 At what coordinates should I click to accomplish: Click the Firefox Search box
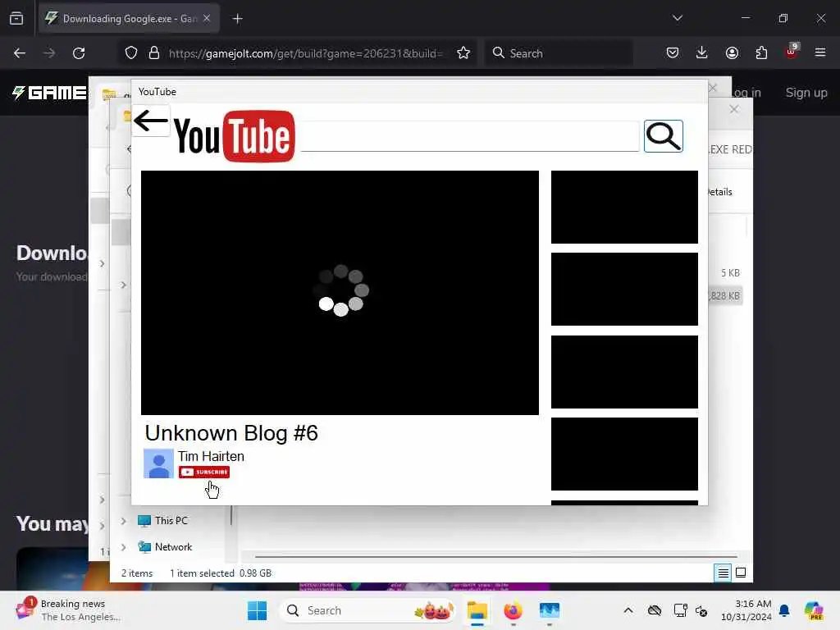tap(559, 53)
